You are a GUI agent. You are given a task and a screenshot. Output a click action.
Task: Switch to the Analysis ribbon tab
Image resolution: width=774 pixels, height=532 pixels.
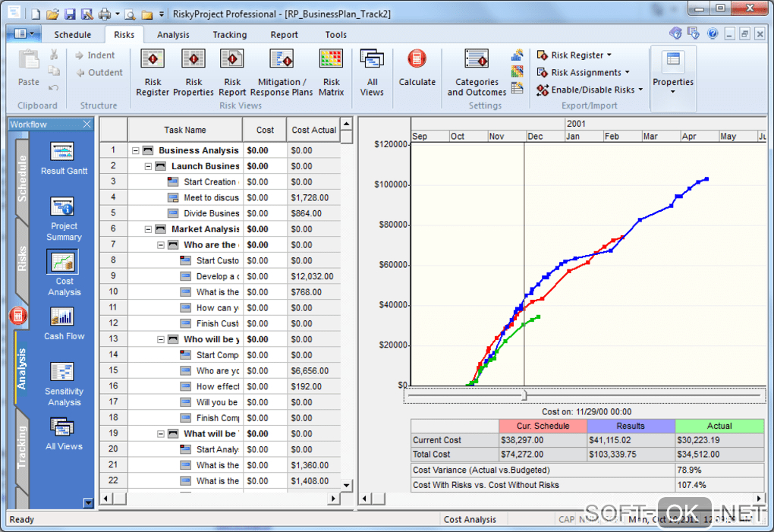coord(173,35)
